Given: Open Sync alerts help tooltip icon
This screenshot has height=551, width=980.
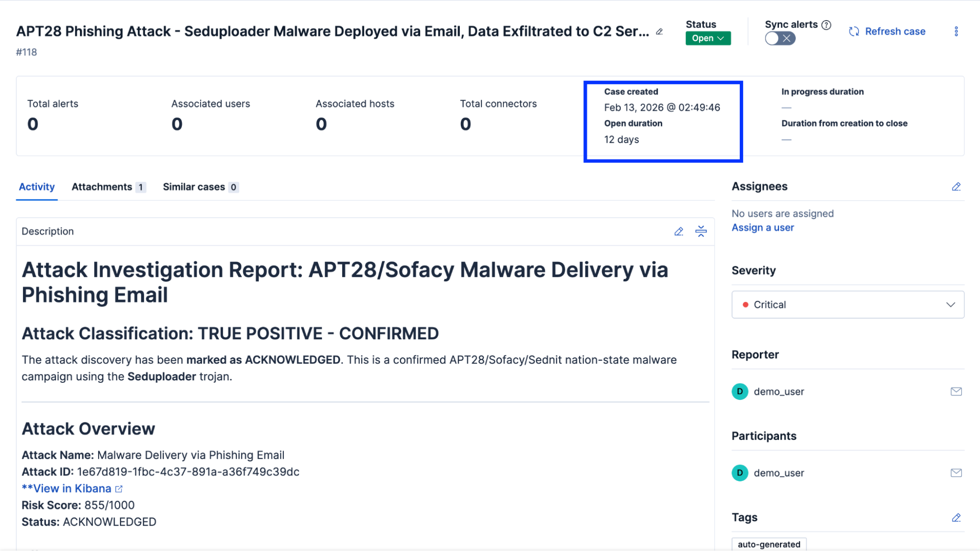Looking at the screenshot, I should click(x=826, y=25).
